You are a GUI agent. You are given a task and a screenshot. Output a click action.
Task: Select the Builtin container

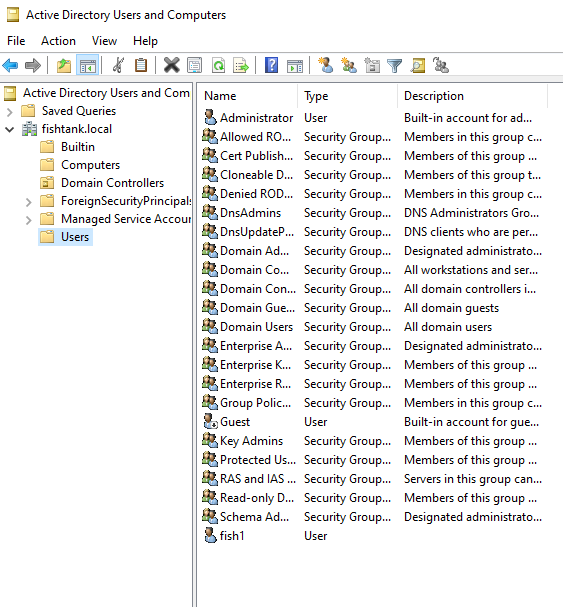[78, 147]
